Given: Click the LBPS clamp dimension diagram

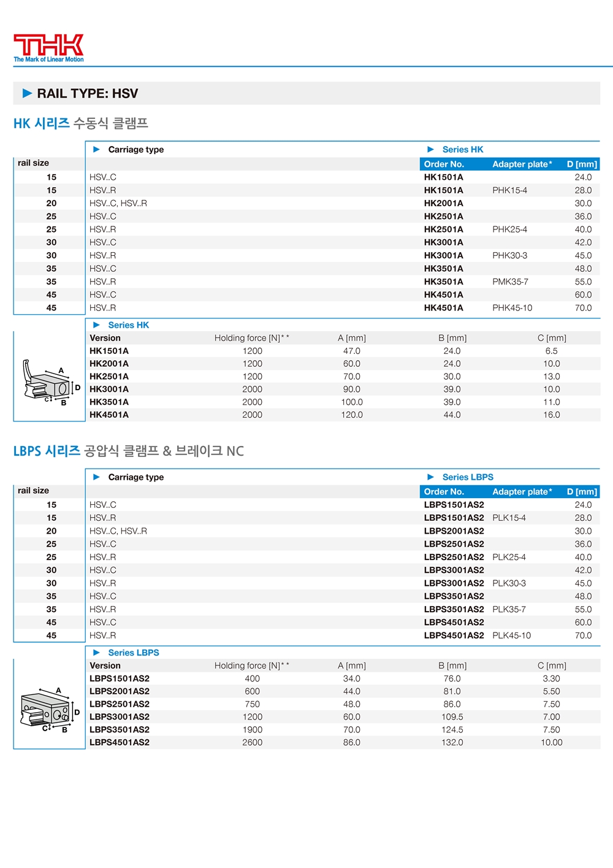Looking at the screenshot, I should click(x=50, y=710).
